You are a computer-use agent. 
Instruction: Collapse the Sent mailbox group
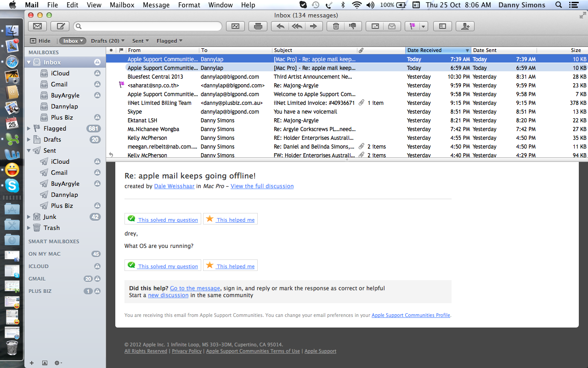pos(29,150)
